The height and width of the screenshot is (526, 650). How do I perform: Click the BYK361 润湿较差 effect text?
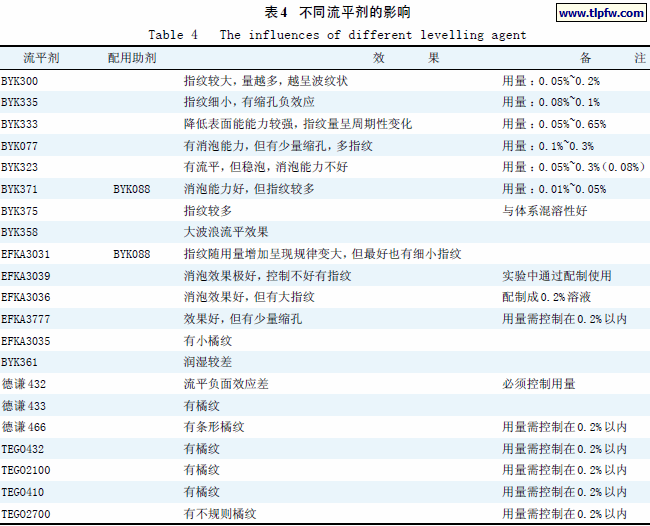[207, 362]
